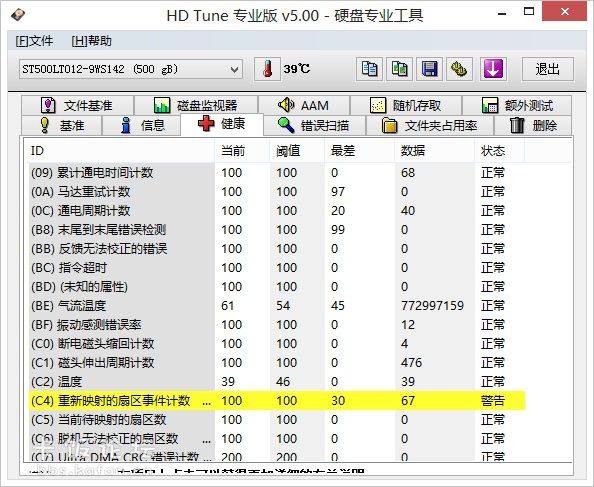
Task: Click the copy screenshot to clipboard icon
Action: (399, 69)
